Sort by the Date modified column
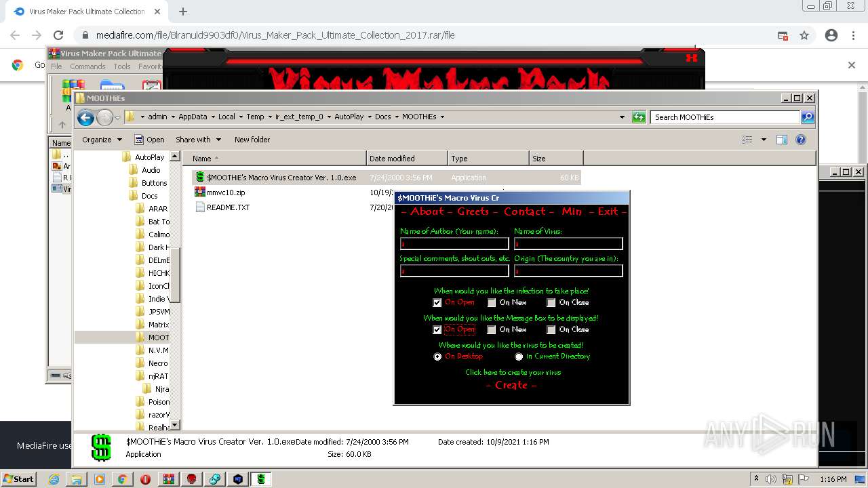 (407, 159)
